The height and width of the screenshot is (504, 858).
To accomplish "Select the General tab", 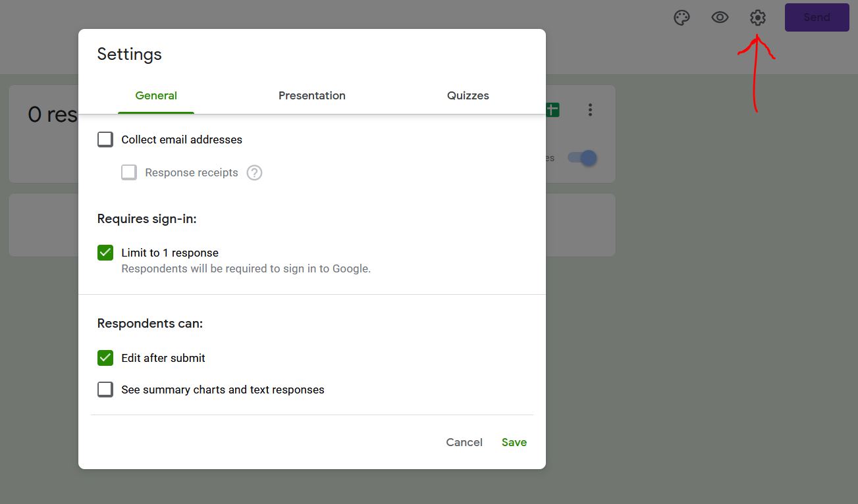I will pos(156,95).
